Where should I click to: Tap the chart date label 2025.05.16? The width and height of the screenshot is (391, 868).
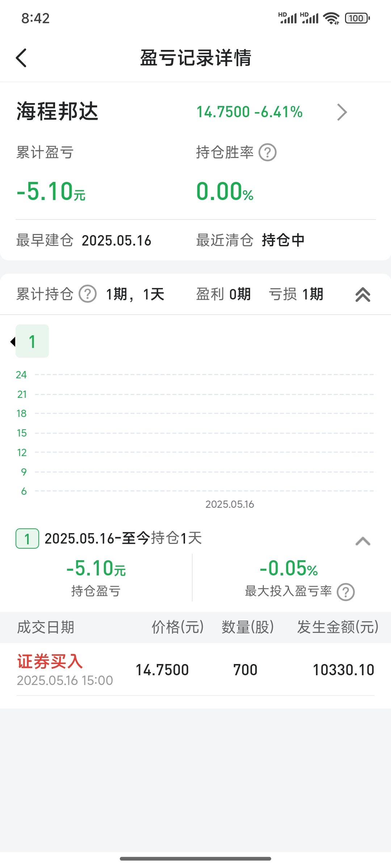[x=230, y=504]
